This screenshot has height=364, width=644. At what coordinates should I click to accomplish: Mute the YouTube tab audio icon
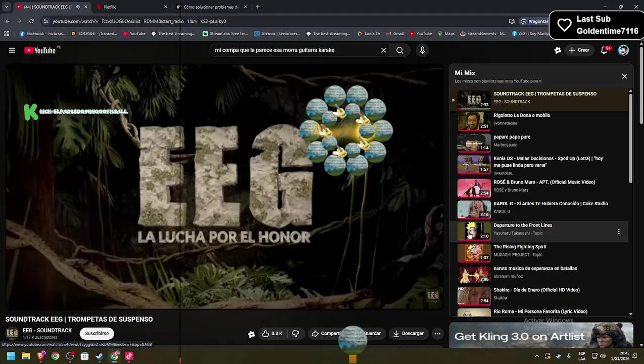[x=78, y=7]
